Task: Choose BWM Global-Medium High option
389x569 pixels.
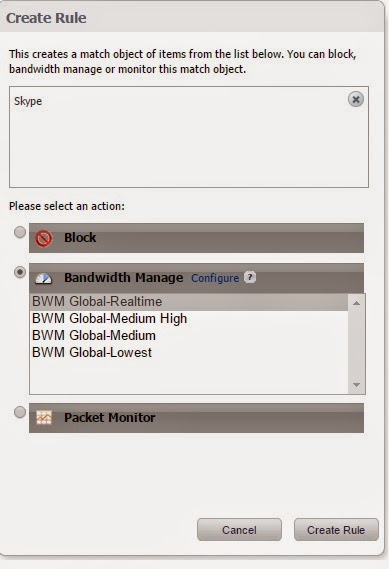Action: click(189, 319)
